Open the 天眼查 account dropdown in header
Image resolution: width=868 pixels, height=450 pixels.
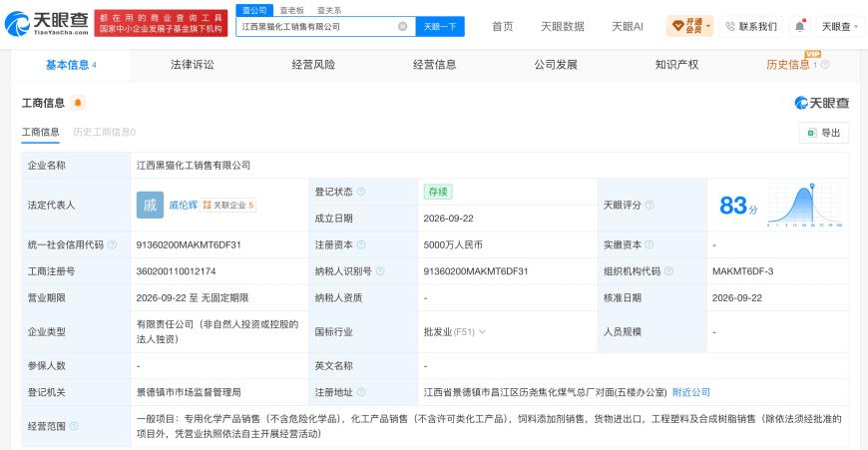tap(840, 26)
